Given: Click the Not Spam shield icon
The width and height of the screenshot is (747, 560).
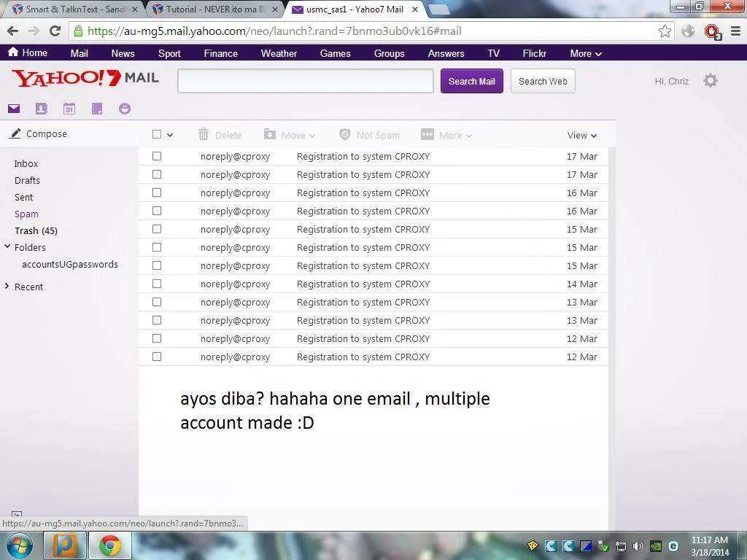Looking at the screenshot, I should (344, 135).
